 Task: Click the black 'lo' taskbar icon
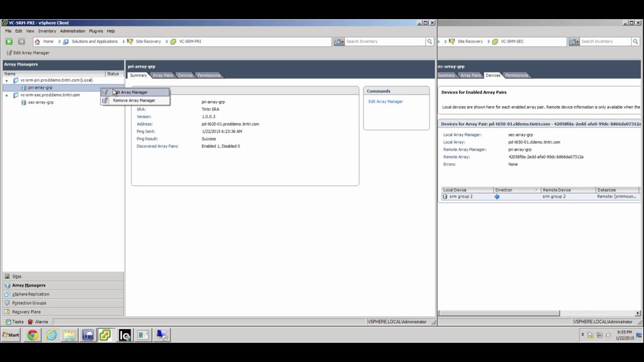[125, 335]
